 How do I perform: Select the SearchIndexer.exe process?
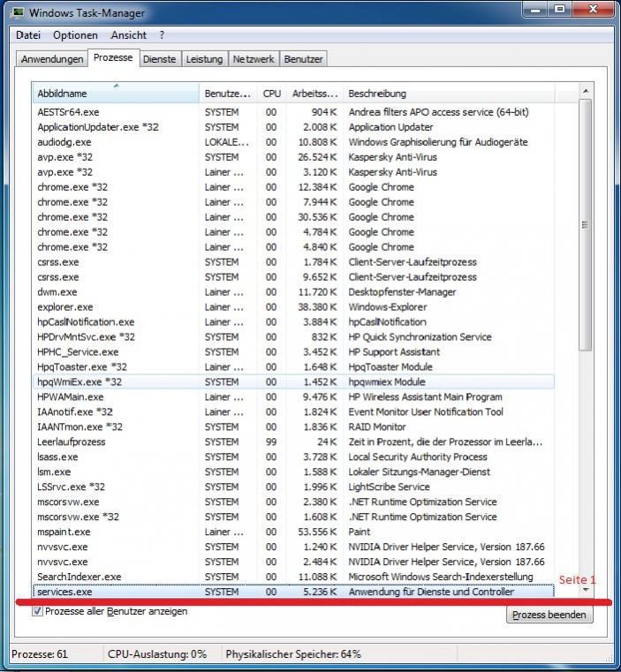click(x=293, y=577)
